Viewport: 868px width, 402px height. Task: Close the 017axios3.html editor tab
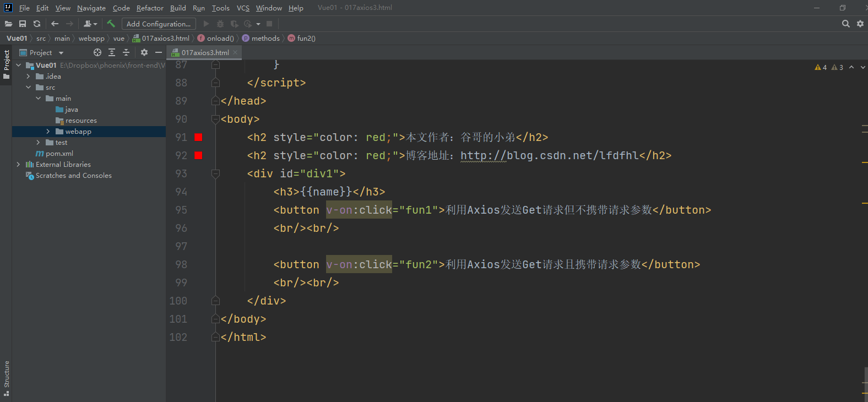235,52
